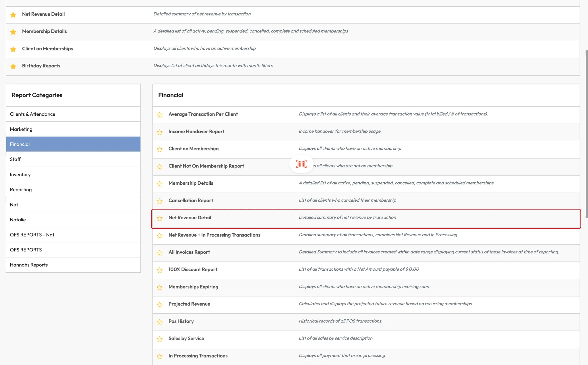The height and width of the screenshot is (365, 588).
Task: Open highlighted Net Revenue Detail report
Action: click(x=190, y=218)
